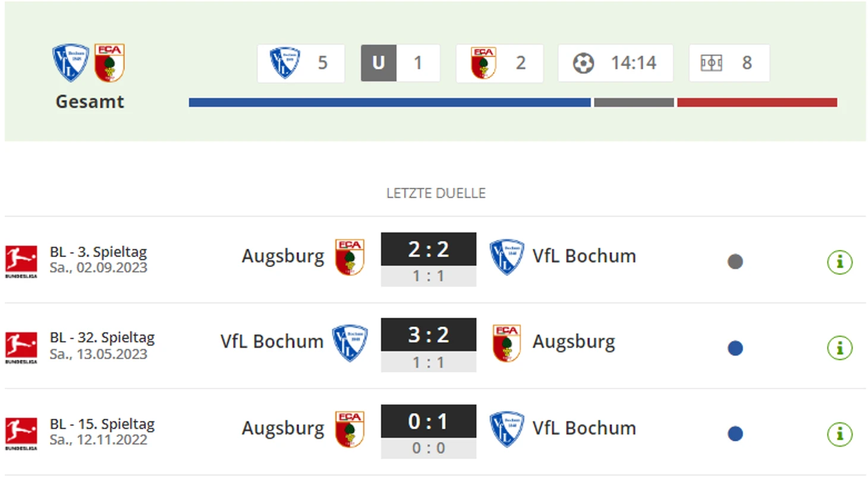This screenshot has width=868, height=480.
Task: Click the pitch icon showing 8 games
Action: [711, 63]
